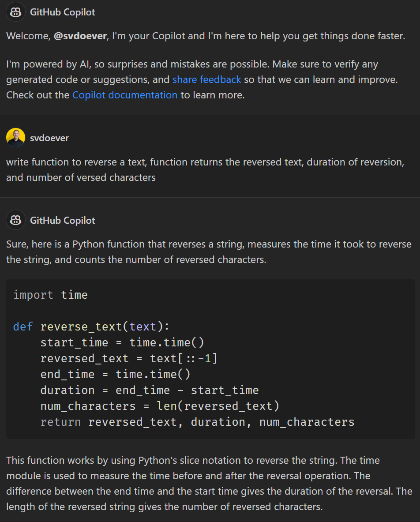The width and height of the screenshot is (420, 522).
Task: Click the 'Sure, here is a Python function' intro text
Action: click(209, 252)
